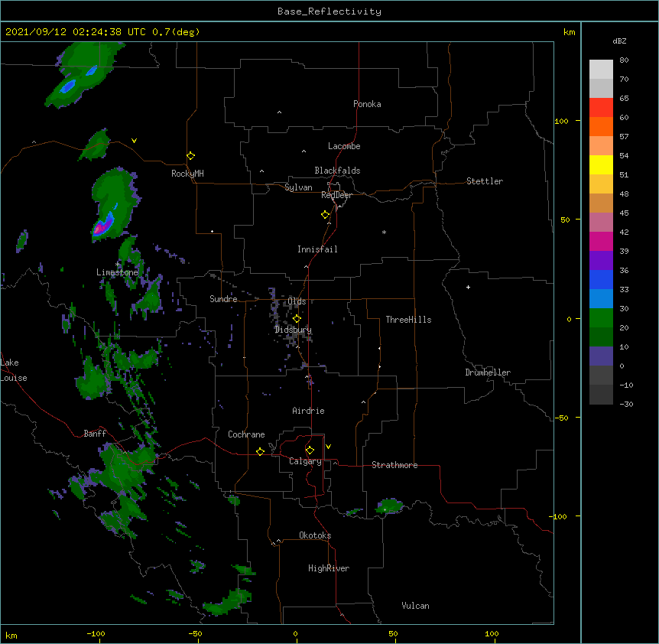Image resolution: width=659 pixels, height=644 pixels.
Task: Click the Banff label
Action: click(95, 434)
